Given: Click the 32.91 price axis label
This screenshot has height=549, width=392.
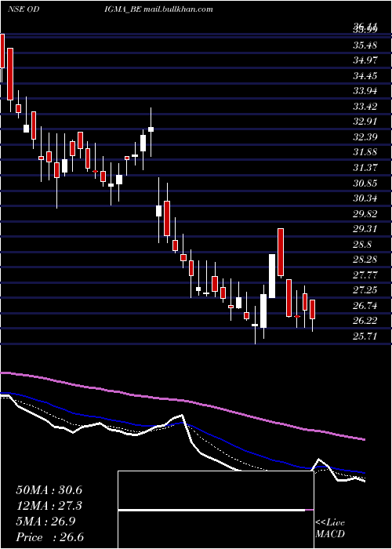Looking at the screenshot, I should click(x=365, y=122).
